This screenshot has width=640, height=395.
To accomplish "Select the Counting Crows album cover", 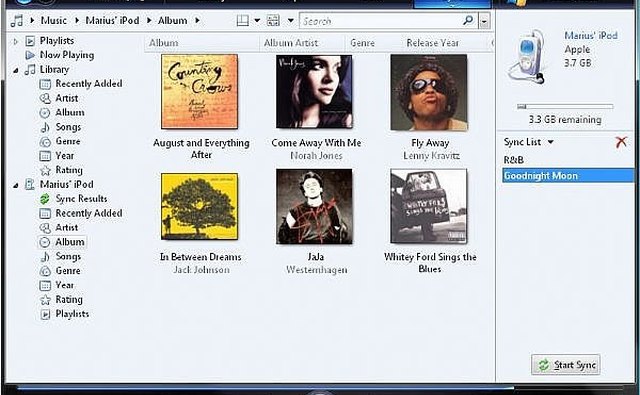I will (199, 92).
